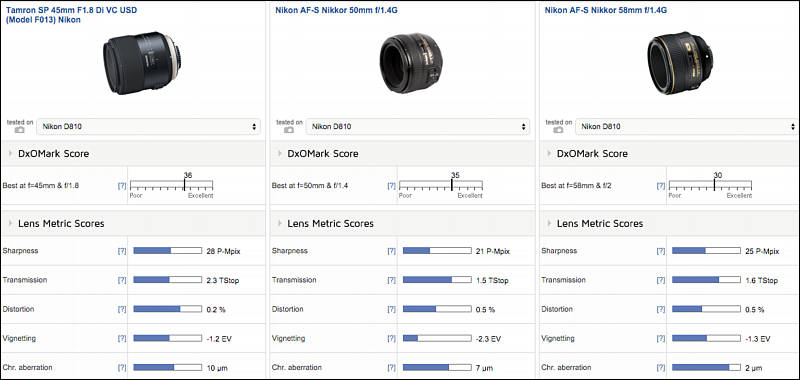Click the Nikkor 58mm lens product image
800x380 pixels.
pos(681,63)
